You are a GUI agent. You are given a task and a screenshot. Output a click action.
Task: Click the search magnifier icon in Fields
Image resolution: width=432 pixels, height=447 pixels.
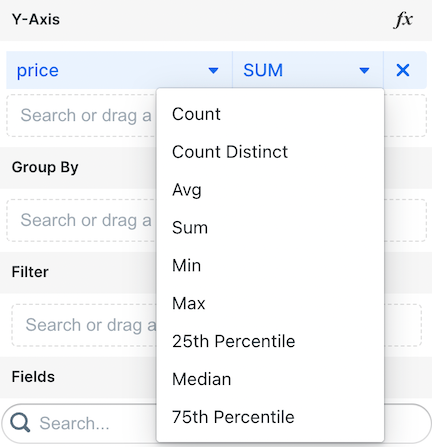20,423
